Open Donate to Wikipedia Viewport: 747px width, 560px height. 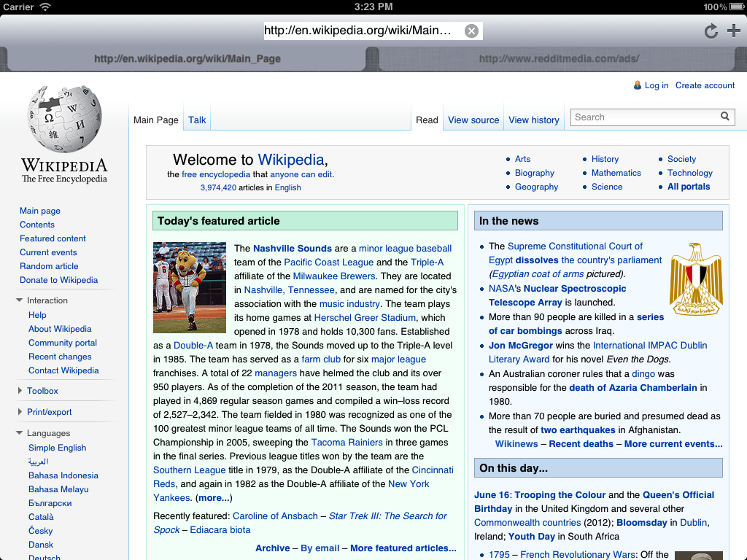(x=58, y=280)
